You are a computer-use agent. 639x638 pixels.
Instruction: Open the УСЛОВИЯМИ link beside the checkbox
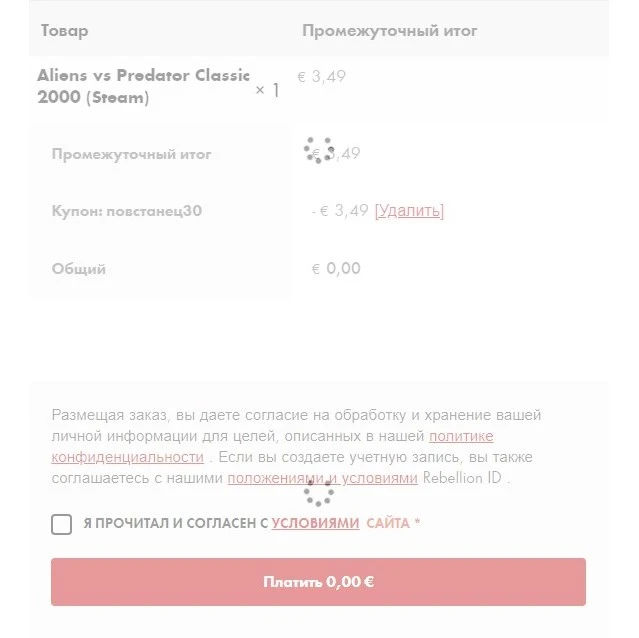[315, 523]
